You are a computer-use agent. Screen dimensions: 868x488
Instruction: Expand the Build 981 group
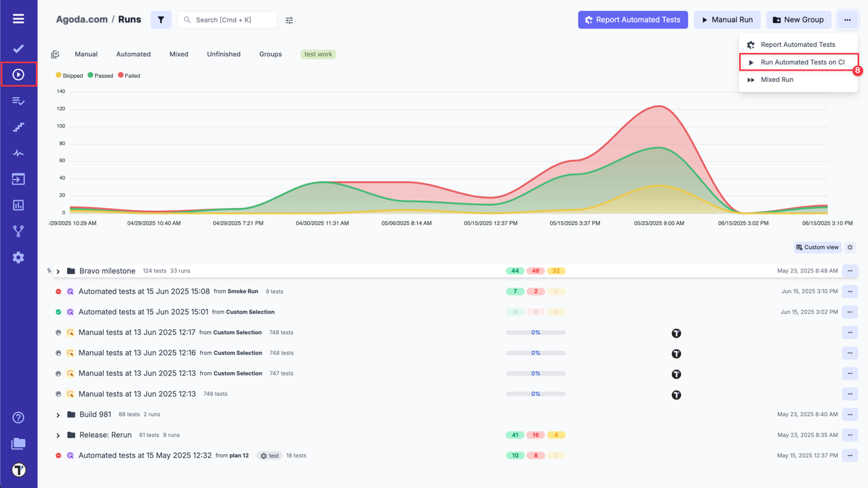(58, 415)
